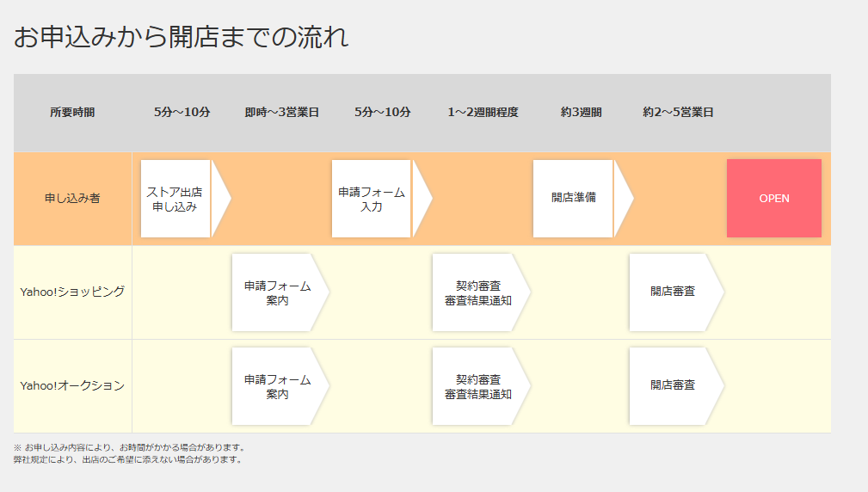
Task: Select the 申請フォーム入力 step box
Action: pos(382,199)
